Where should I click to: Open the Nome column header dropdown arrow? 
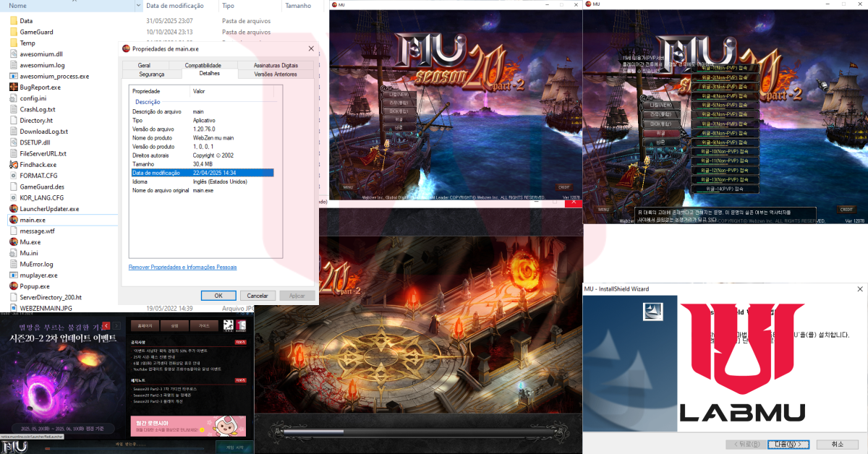click(x=138, y=5)
